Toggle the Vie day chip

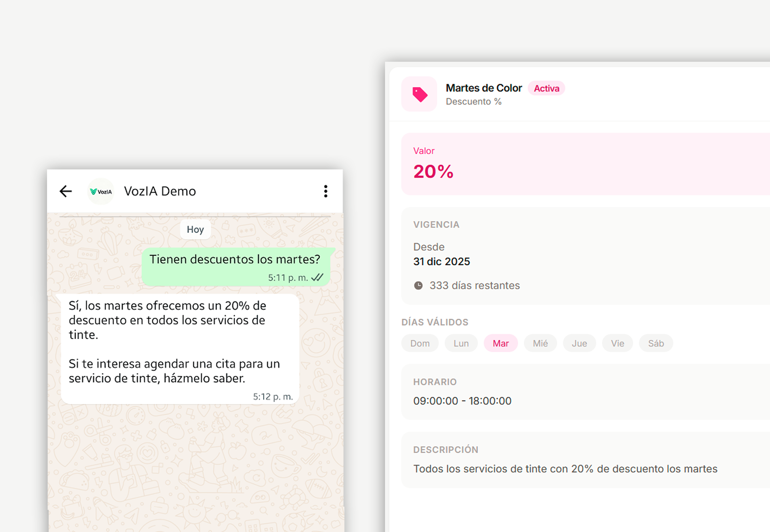617,343
